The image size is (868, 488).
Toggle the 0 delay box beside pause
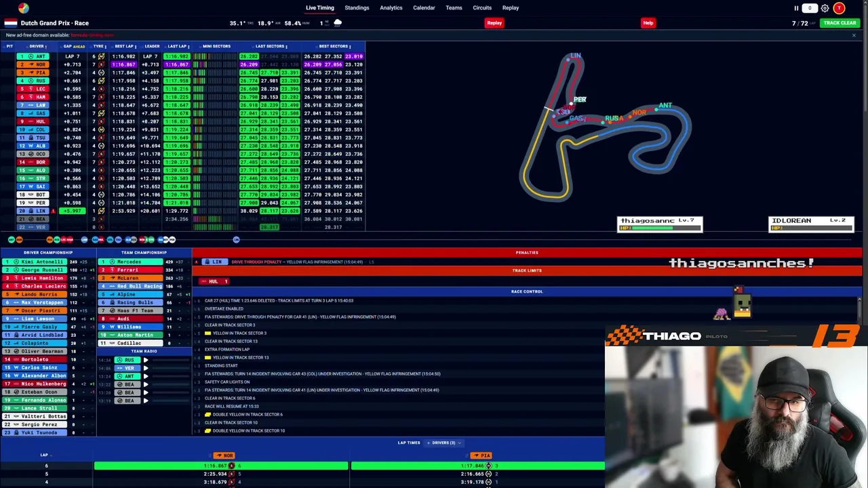810,8
